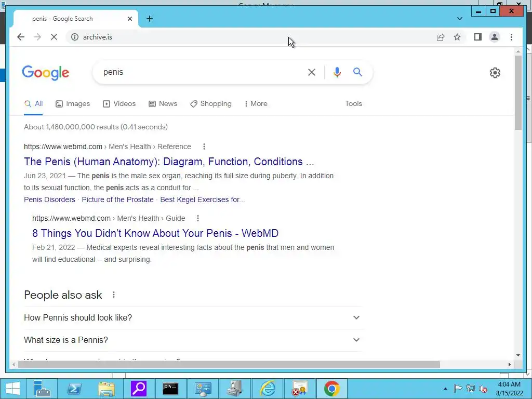Open Google quick settings gear

pyautogui.click(x=495, y=73)
